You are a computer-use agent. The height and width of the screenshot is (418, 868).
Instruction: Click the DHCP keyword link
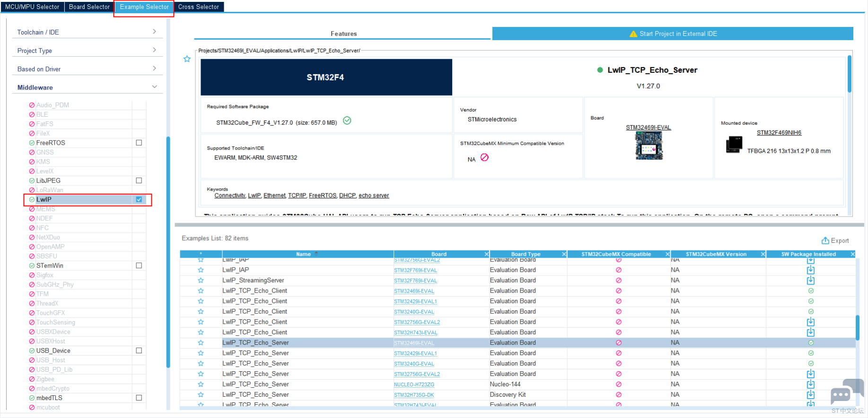click(347, 196)
